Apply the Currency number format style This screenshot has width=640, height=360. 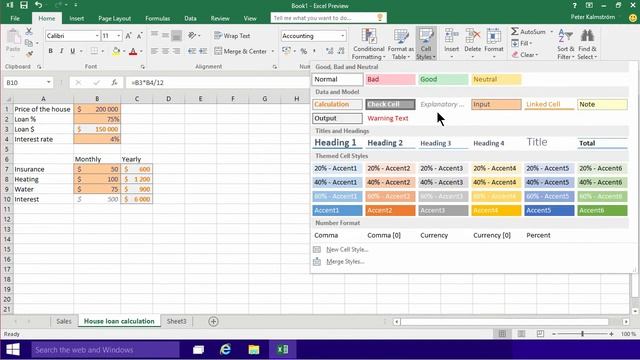[434, 235]
